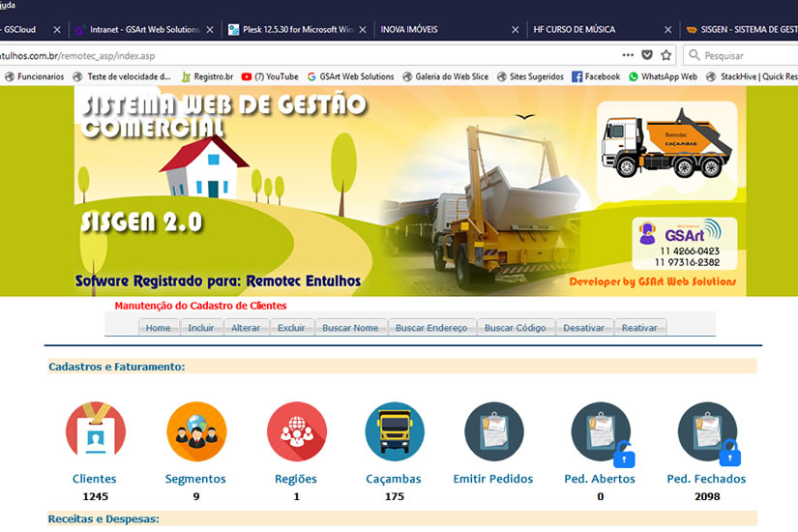This screenshot has width=798, height=532.
Task: Close the INOVA IMÓVEIS tab
Action: [x=515, y=30]
